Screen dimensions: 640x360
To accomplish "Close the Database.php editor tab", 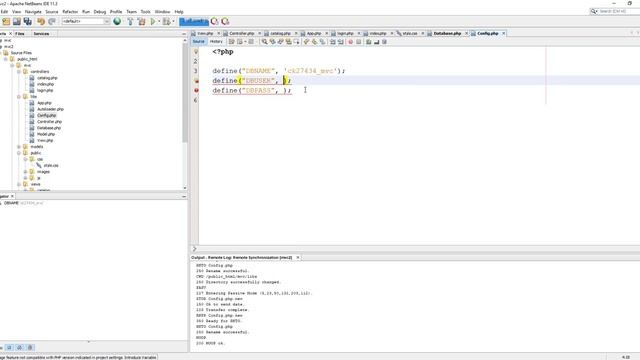I will [x=466, y=33].
